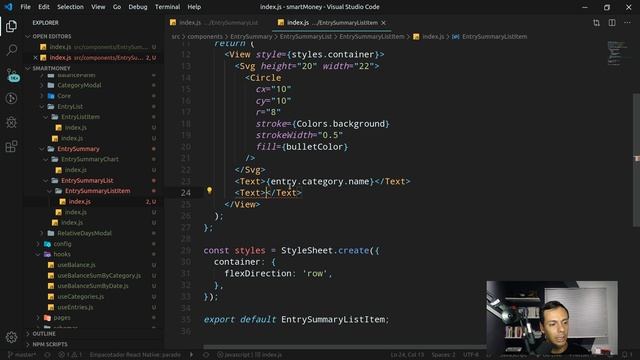Expand the RelativeDaysModal folder
This screenshot has width=640, height=360.
[94, 233]
